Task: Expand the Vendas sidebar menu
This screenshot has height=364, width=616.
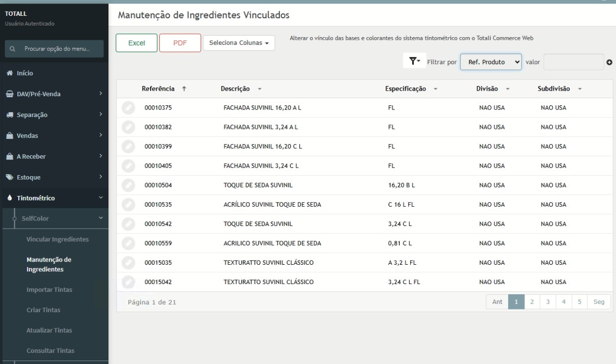Action: [54, 135]
